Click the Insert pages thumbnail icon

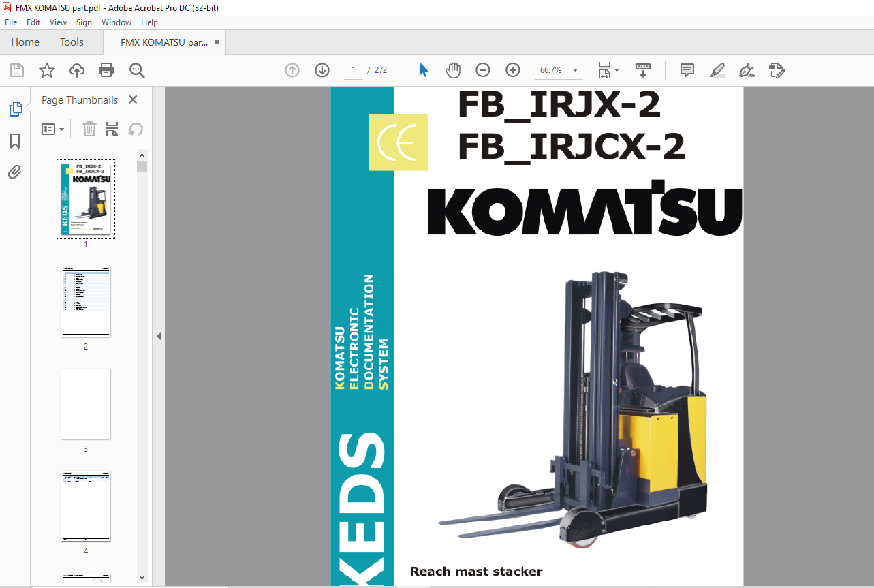click(x=112, y=129)
